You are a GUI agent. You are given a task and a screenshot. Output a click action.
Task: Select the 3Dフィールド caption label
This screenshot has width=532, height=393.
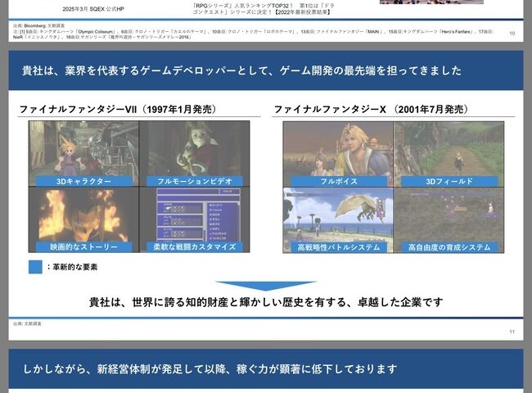pyautogui.click(x=449, y=181)
